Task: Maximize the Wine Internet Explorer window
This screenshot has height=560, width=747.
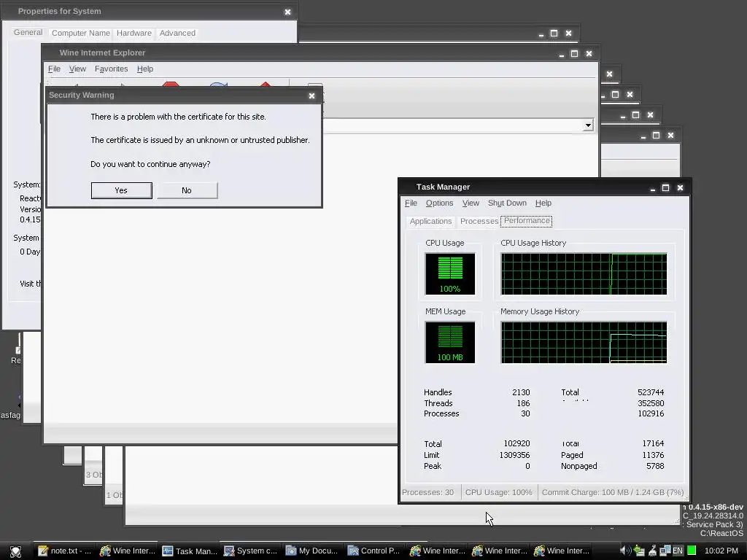Action: (x=574, y=54)
